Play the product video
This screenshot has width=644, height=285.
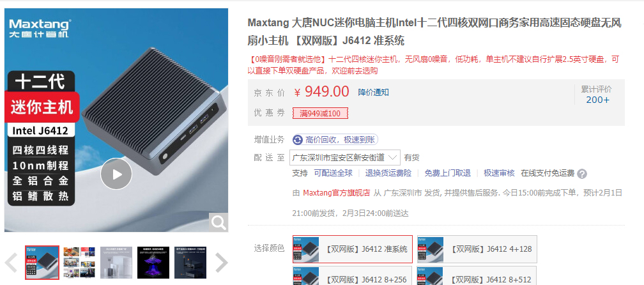pos(116,174)
